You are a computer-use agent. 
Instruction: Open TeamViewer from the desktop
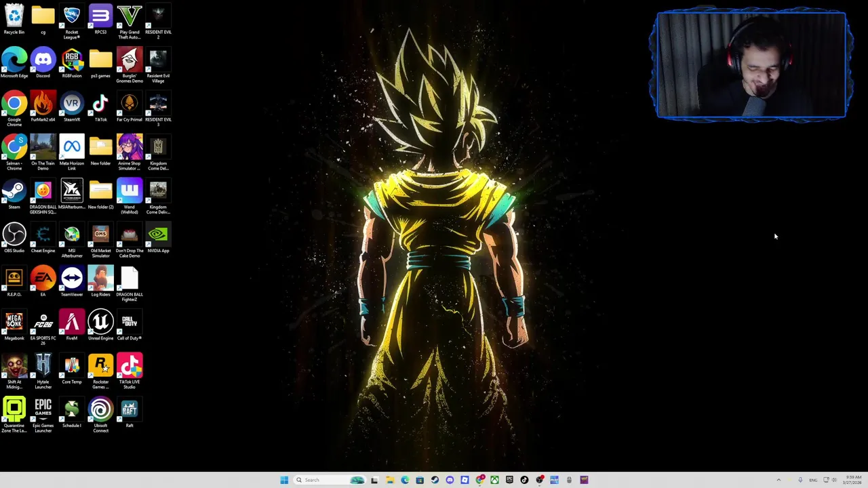tap(72, 282)
